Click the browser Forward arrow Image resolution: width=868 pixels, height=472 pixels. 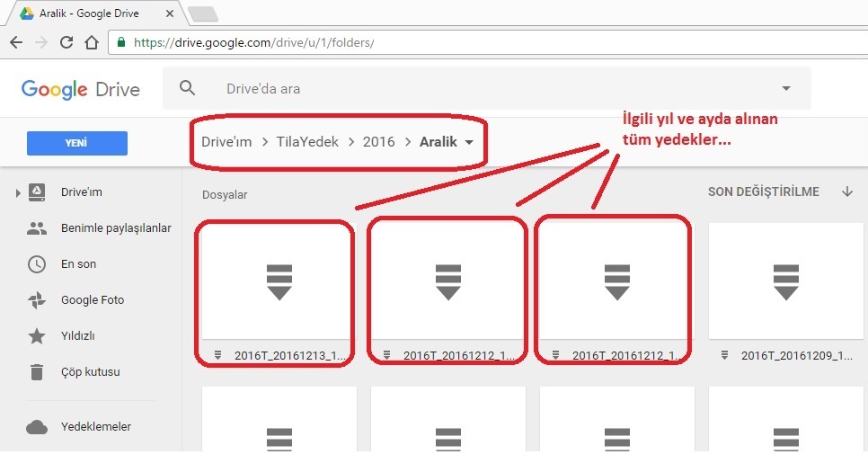point(41,42)
